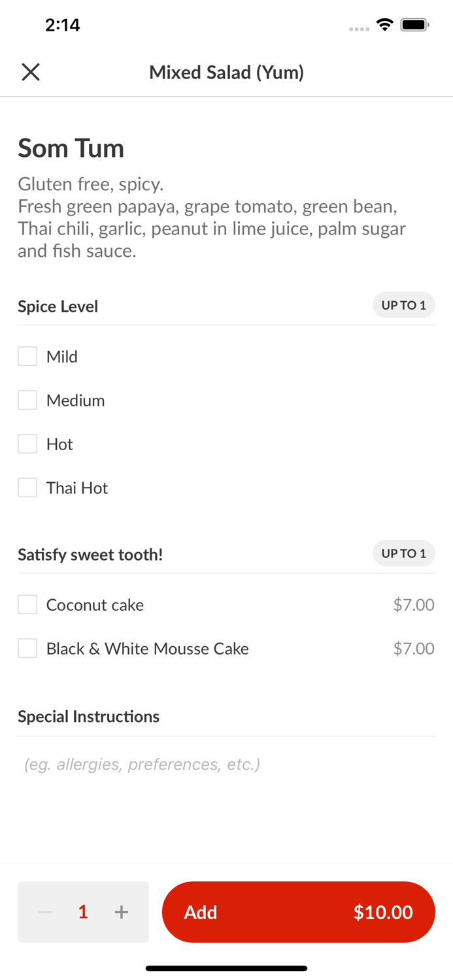Select Medium spice level
453x980 pixels.
[27, 400]
